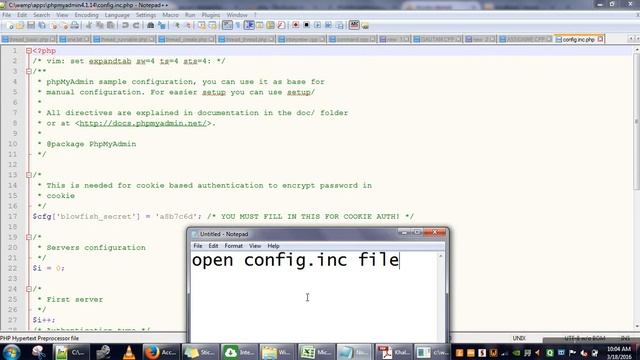
Task: Click the ABC spell check icon
Action: coord(354,25)
